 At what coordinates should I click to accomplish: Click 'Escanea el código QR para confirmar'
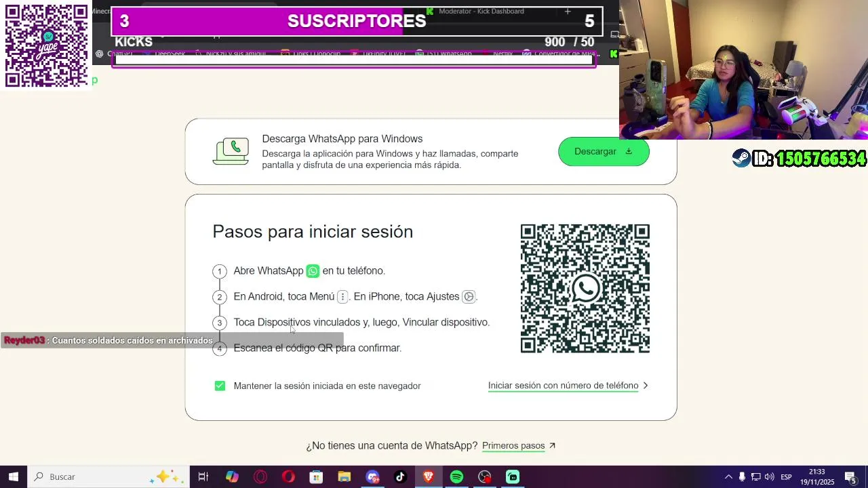(317, 348)
